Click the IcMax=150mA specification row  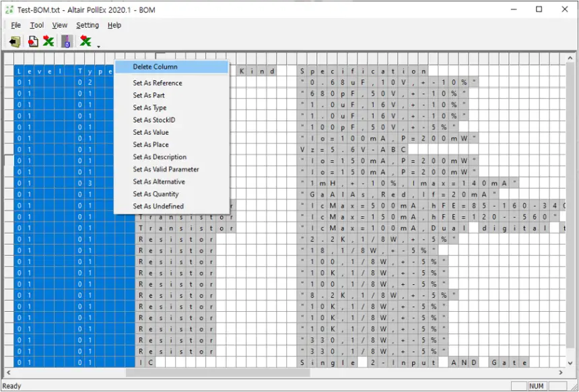click(428, 216)
